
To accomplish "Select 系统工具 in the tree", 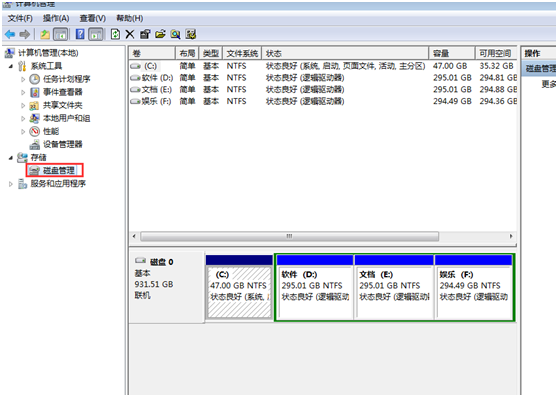I will click(46, 66).
